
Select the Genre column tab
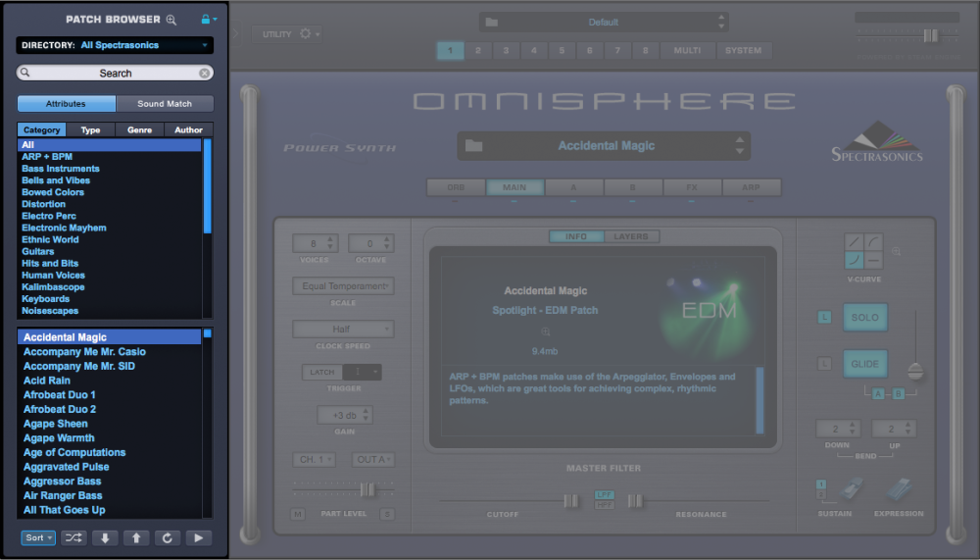[139, 130]
